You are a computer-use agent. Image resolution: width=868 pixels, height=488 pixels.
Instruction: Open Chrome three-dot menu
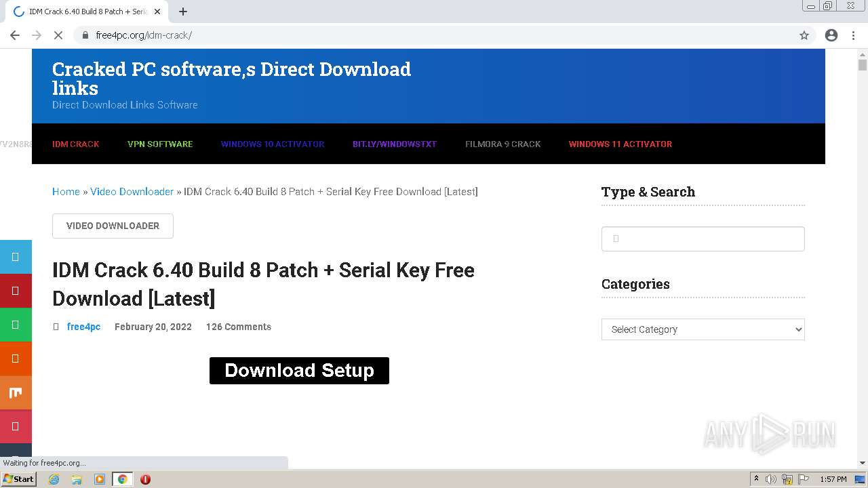coord(853,35)
